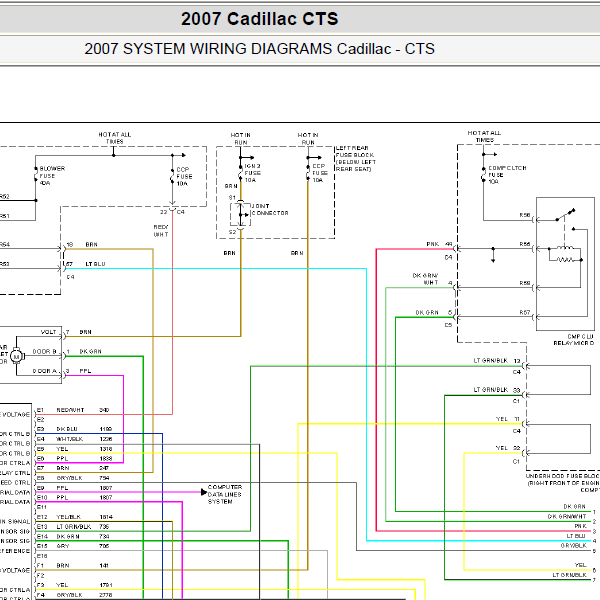Click the E5 YEL row

(x=74, y=449)
